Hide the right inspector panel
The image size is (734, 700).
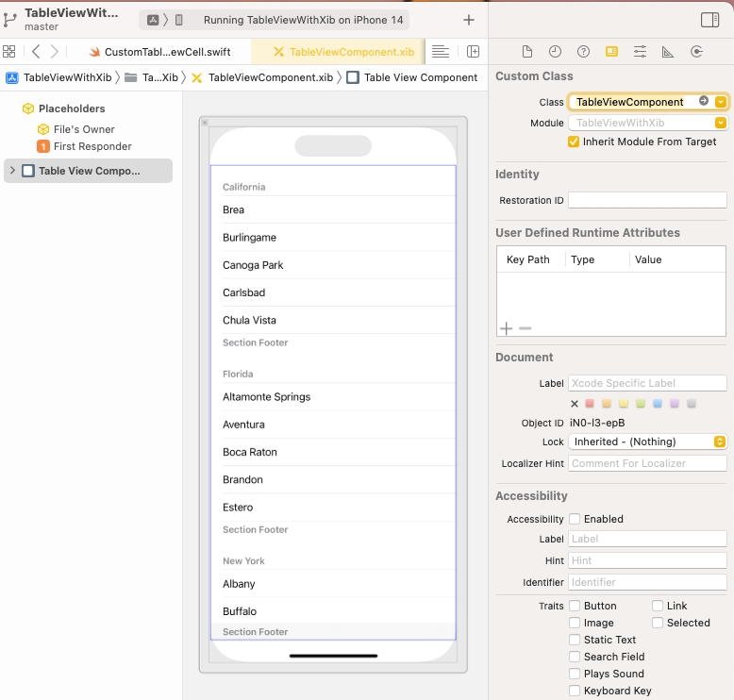tap(709, 20)
